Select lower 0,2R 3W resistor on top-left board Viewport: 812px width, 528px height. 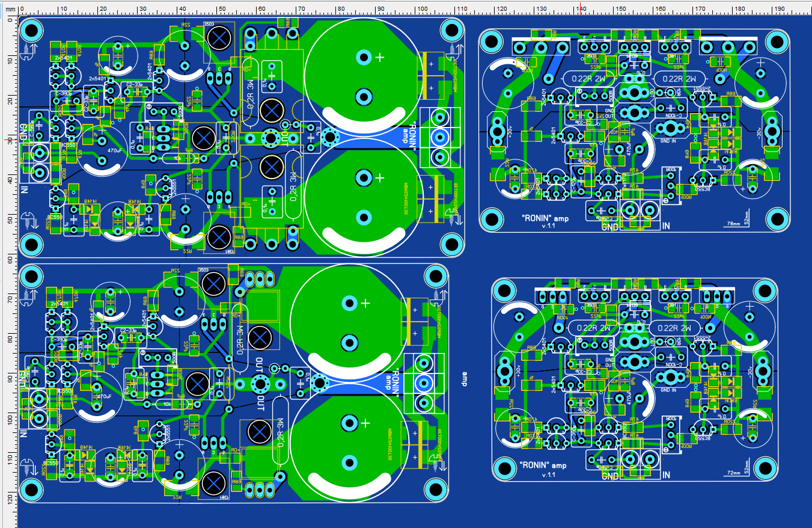(293, 185)
